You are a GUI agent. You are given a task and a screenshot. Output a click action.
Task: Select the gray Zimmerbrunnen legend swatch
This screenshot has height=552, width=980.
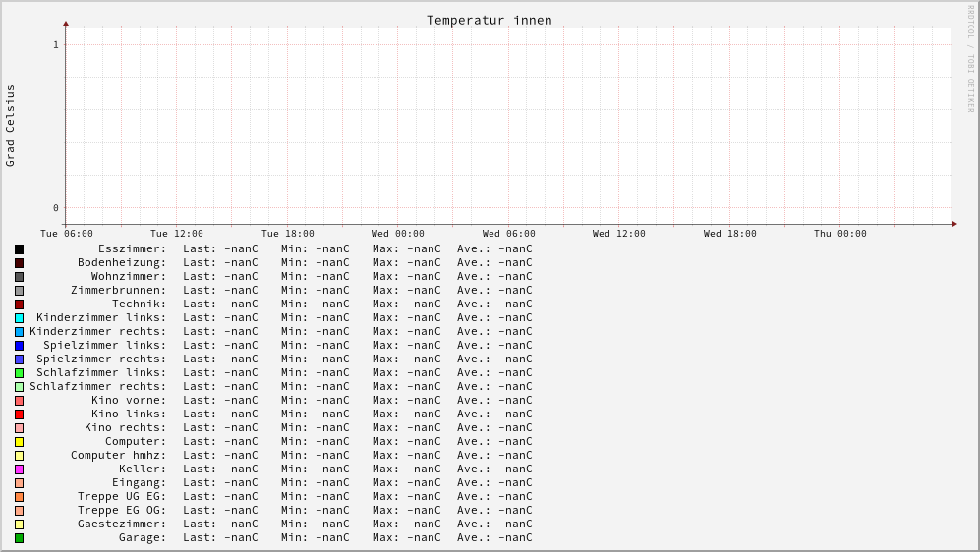pos(19,291)
